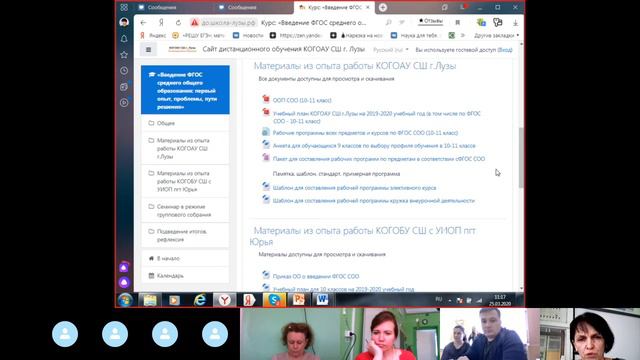This screenshot has width=640, height=360.
Task: Open bookmarks star in browser sidebar
Action: click(124, 55)
